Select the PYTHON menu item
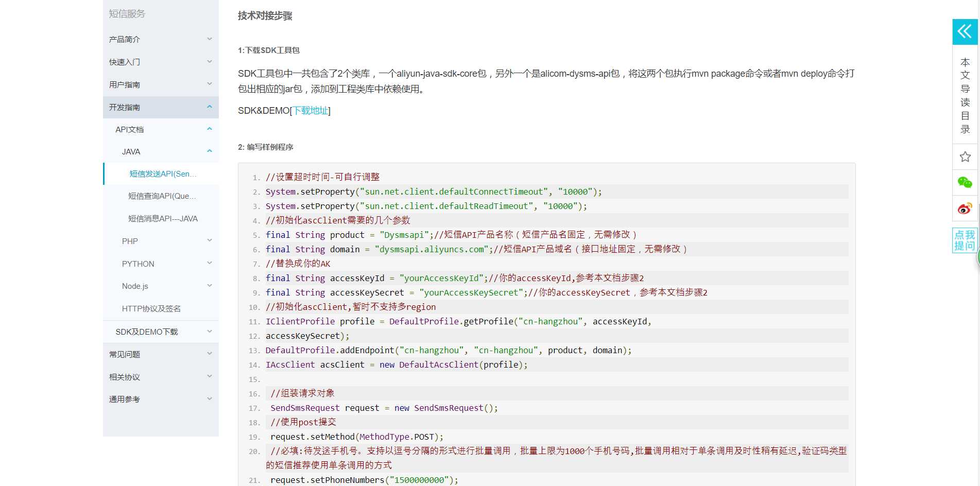Viewport: 980px width, 486px height. [138, 264]
